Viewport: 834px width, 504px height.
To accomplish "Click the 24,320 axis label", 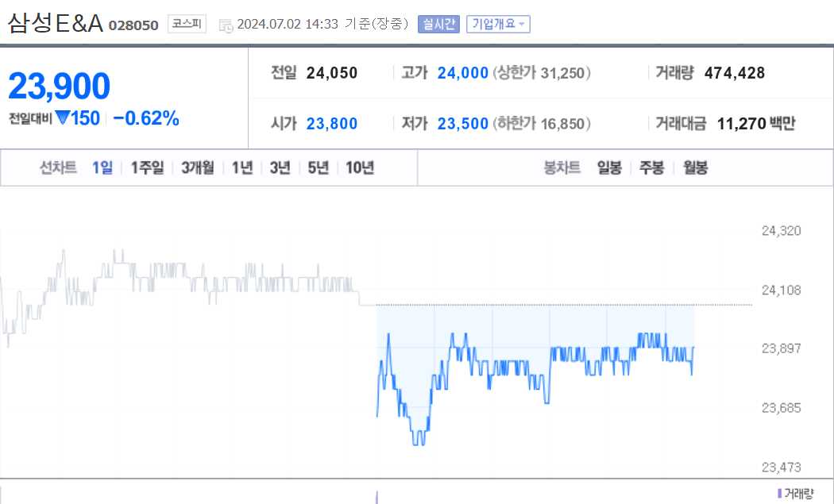I will (x=782, y=231).
